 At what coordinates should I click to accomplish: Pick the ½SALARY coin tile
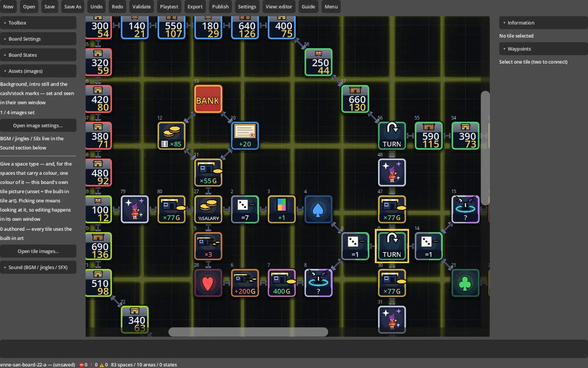pyautogui.click(x=208, y=209)
